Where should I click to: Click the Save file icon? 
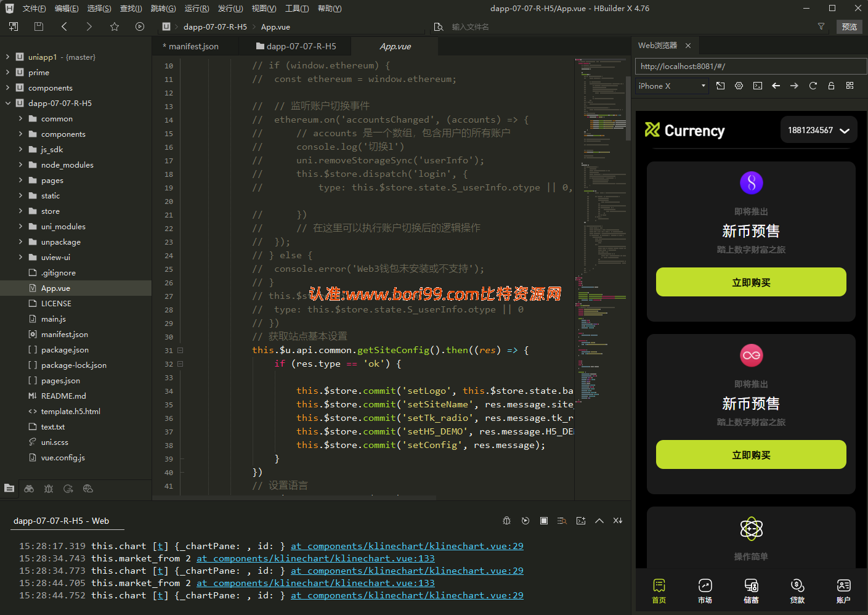[x=39, y=26]
